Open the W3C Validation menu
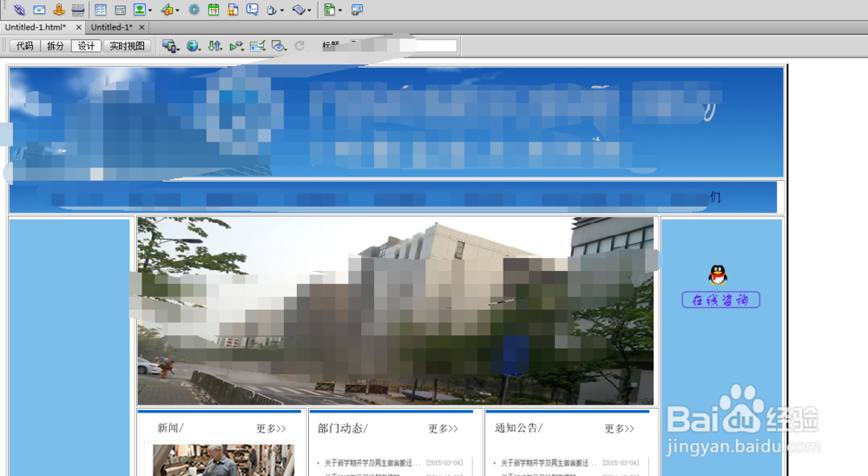Screen dimensions: 868x476 (236, 46)
